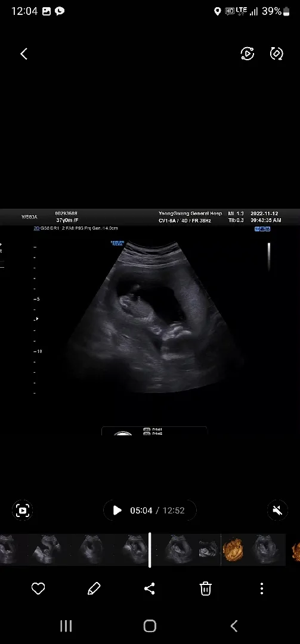Delete the video with the trash icon
The width and height of the screenshot is (300, 644).
206,589
